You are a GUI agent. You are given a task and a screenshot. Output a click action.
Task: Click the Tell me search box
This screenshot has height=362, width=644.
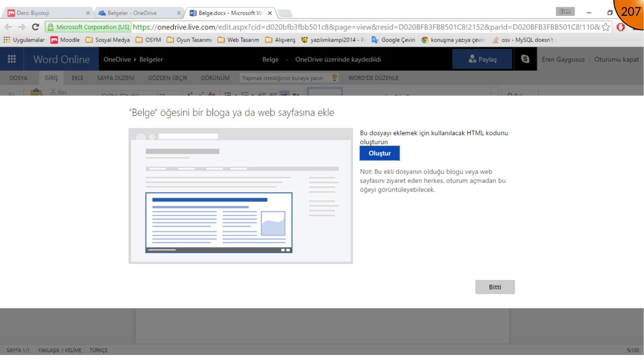289,78
